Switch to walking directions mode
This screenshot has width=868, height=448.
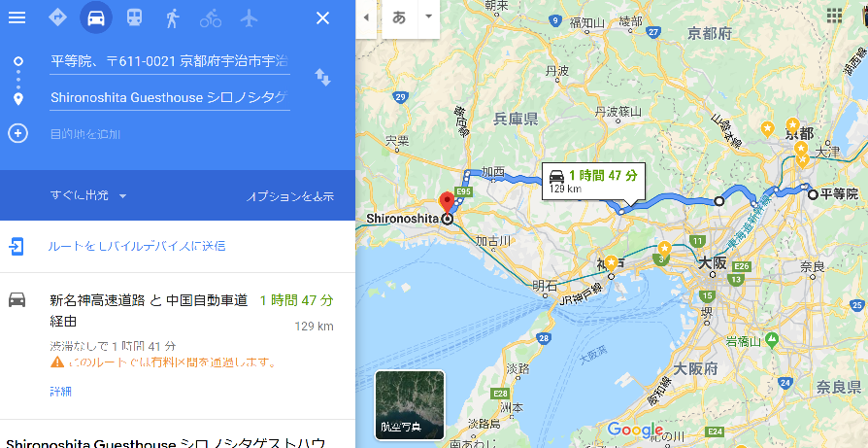172,18
